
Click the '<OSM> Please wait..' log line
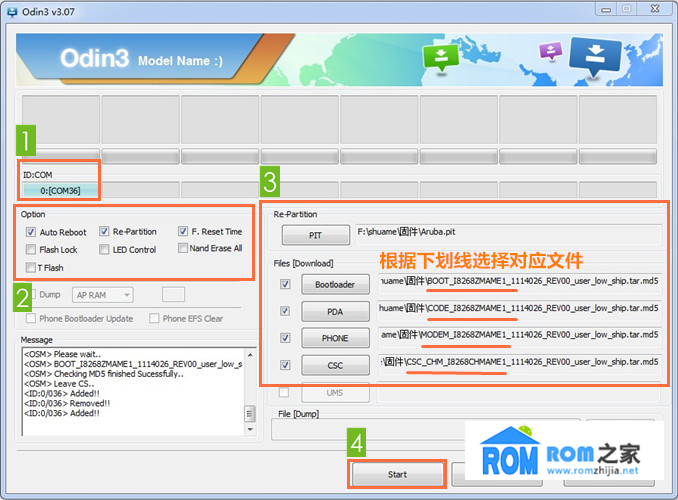pos(63,354)
